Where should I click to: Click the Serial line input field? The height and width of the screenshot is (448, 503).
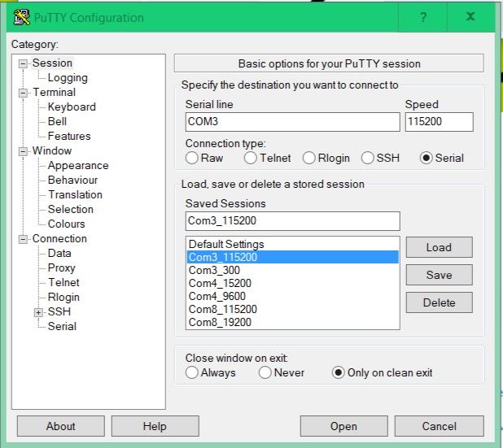tap(292, 122)
